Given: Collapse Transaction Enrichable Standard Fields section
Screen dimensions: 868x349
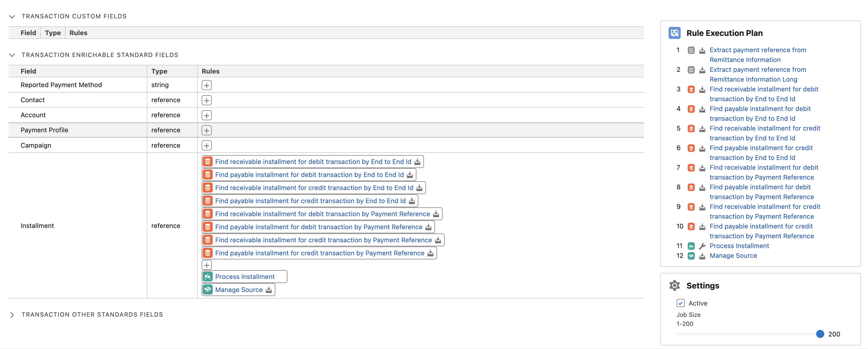Looking at the screenshot, I should tap(12, 55).
